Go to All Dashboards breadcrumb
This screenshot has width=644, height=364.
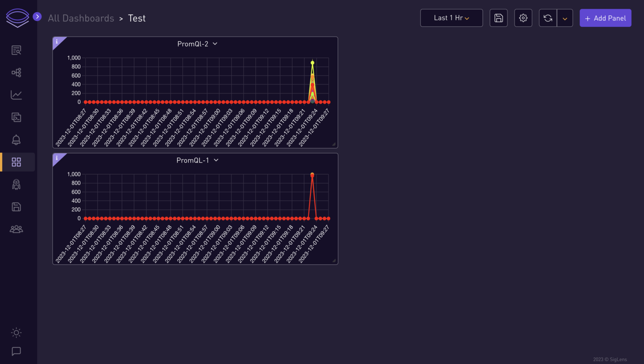tap(81, 18)
